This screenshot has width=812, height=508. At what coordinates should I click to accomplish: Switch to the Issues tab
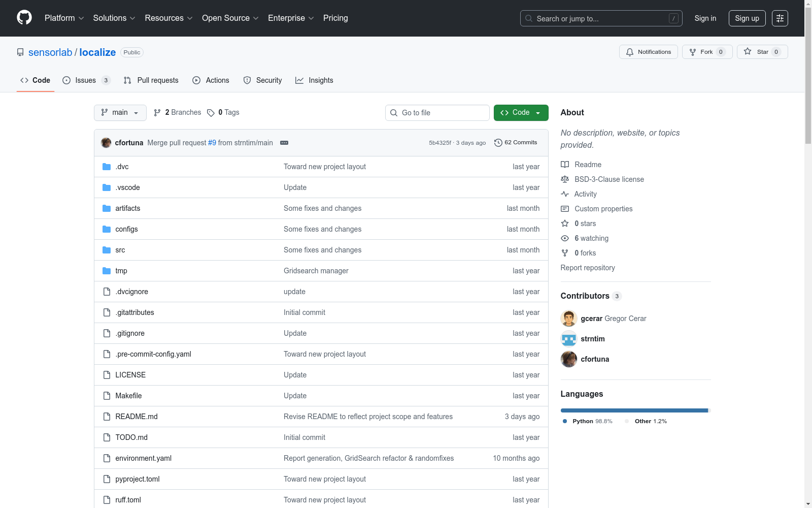(86, 80)
